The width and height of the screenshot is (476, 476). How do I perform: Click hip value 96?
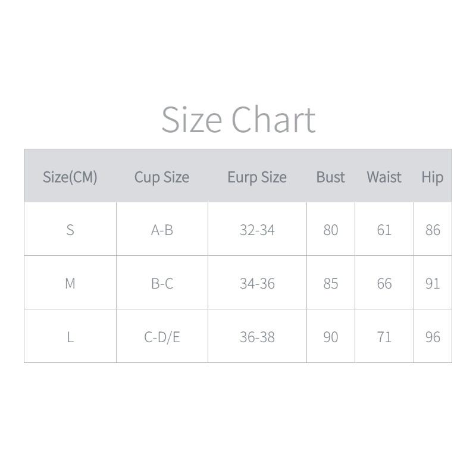tap(433, 337)
